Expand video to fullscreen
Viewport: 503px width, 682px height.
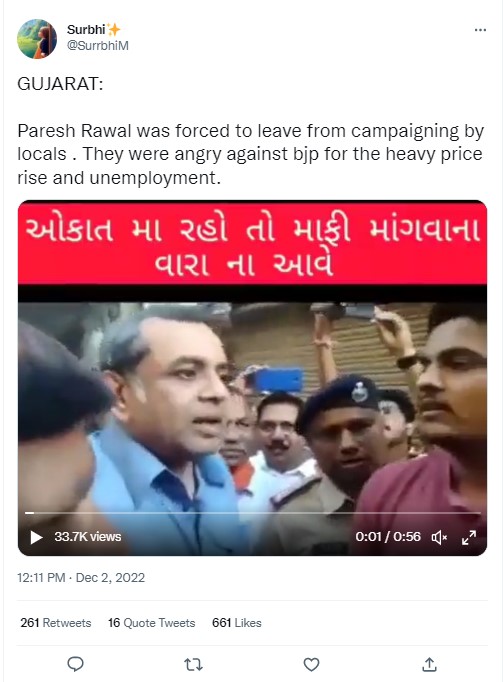tap(469, 538)
